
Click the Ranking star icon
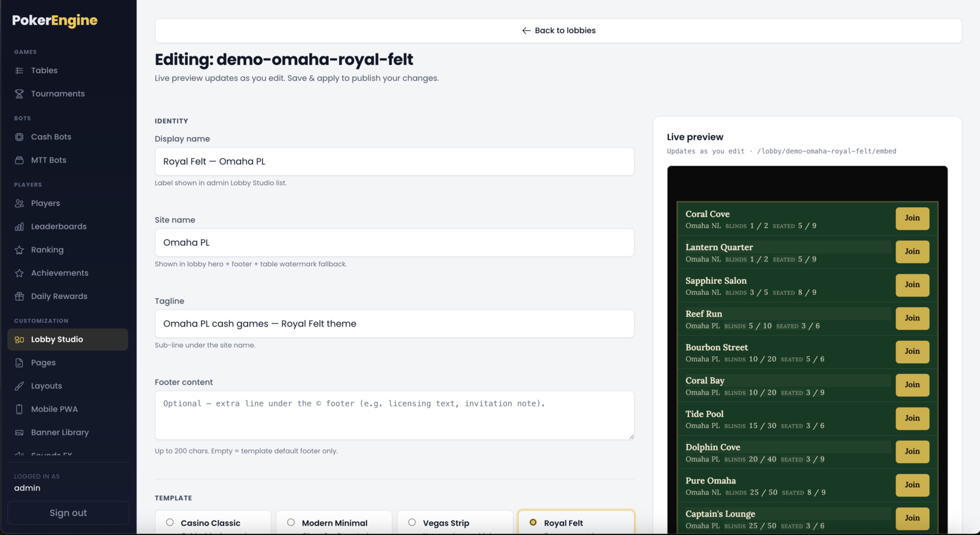pyautogui.click(x=19, y=250)
